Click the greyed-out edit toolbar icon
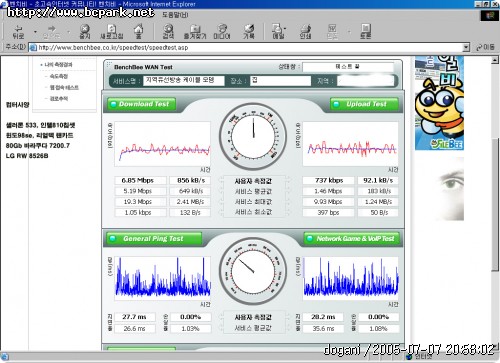 [x=332, y=32]
